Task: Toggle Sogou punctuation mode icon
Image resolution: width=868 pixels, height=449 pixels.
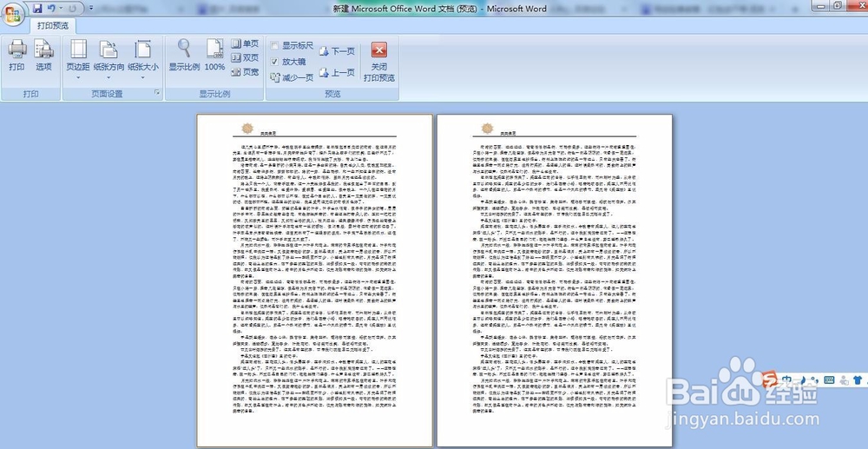Action: coord(813,380)
